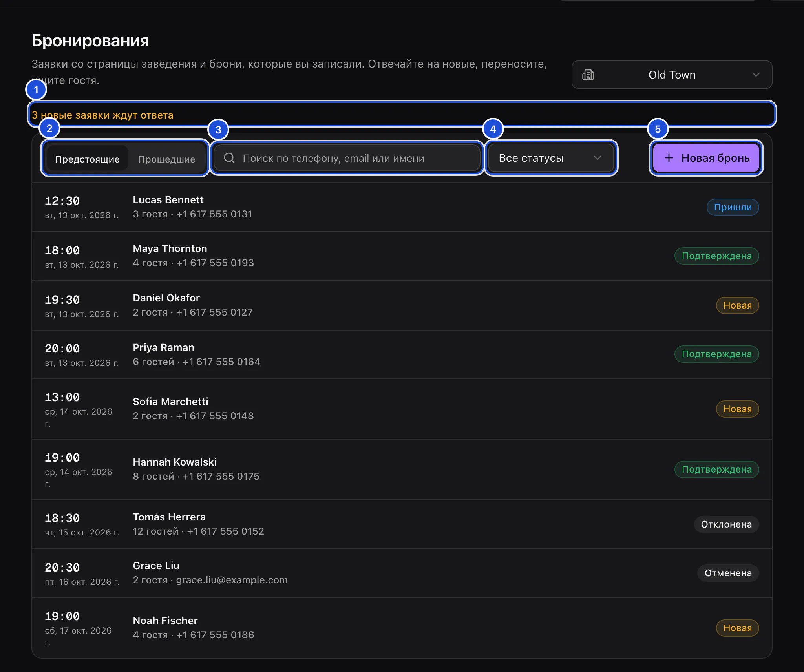The width and height of the screenshot is (804, 672).
Task: Click the Пришли badge for Lucas Bennett
Action: 733,207
